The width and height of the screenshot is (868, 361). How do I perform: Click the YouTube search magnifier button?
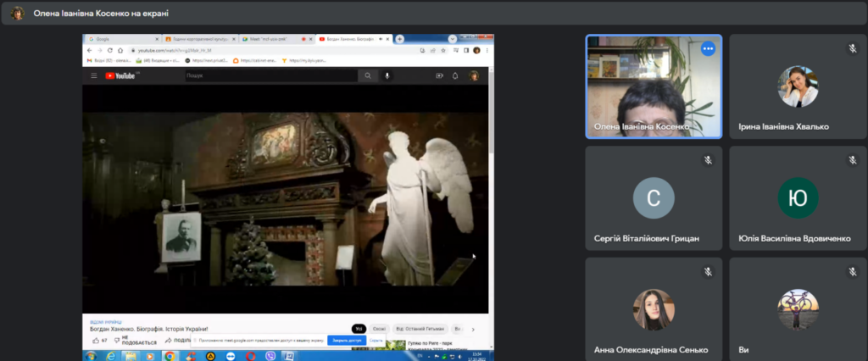(368, 75)
